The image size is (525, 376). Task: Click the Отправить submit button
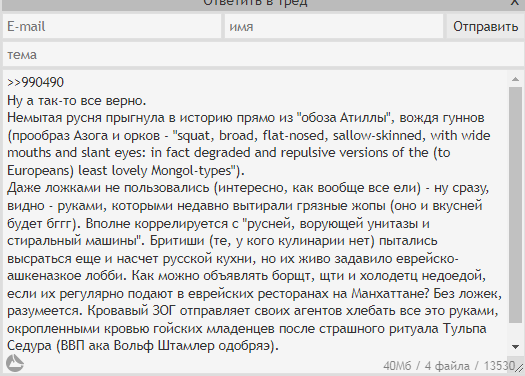click(485, 26)
